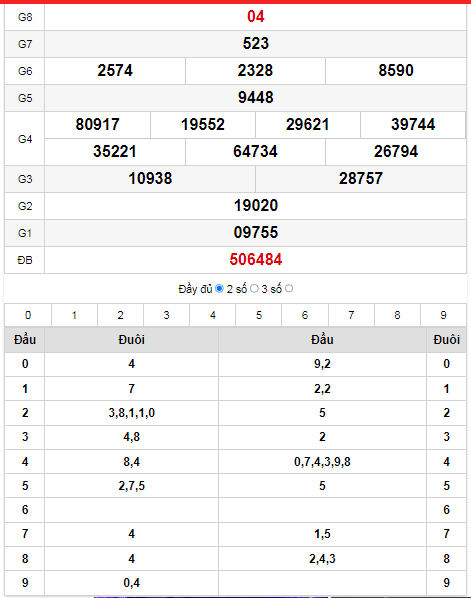The image size is (471, 598).
Task: Click the tail values '4,8'
Action: pos(132,437)
